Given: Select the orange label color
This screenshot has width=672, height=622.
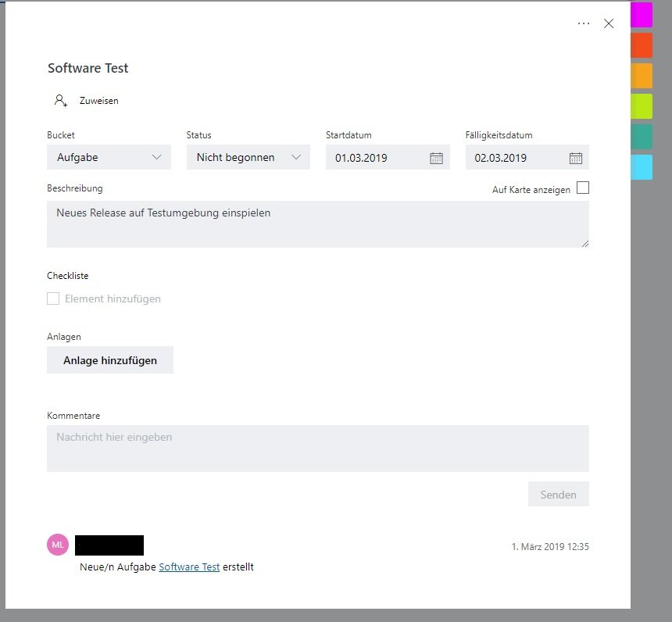Looking at the screenshot, I should (x=642, y=76).
